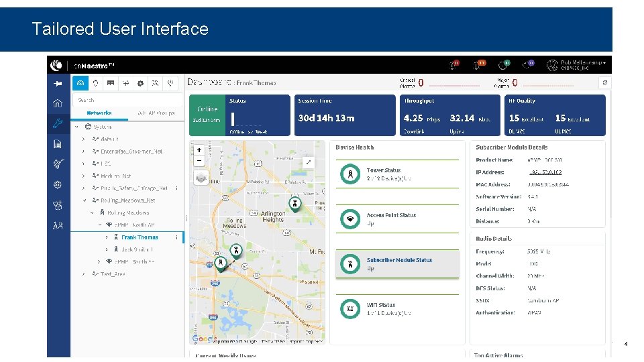
Task: Select the ePMP South AP tree entry
Action: point(134,261)
